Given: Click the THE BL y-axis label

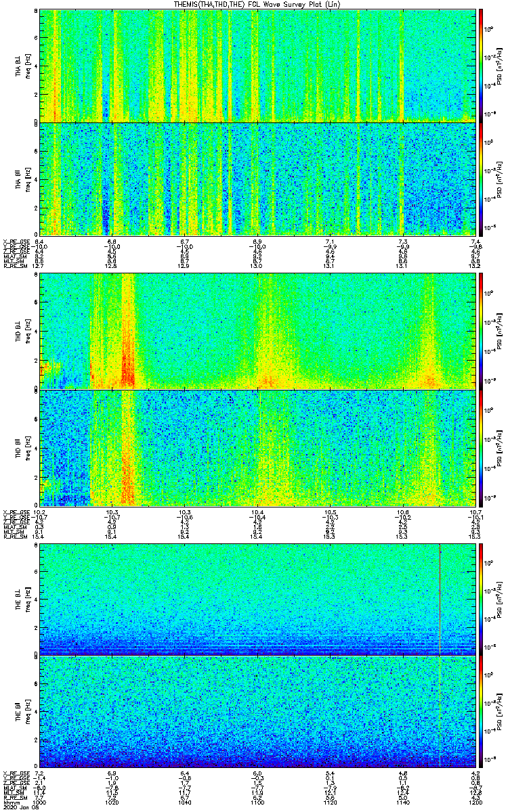Looking at the screenshot, I should click(19, 599).
